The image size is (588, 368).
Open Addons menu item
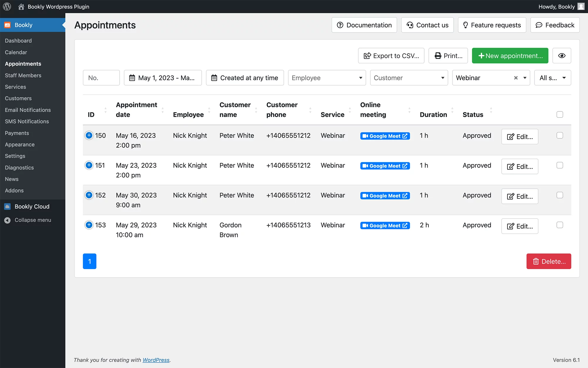point(14,190)
